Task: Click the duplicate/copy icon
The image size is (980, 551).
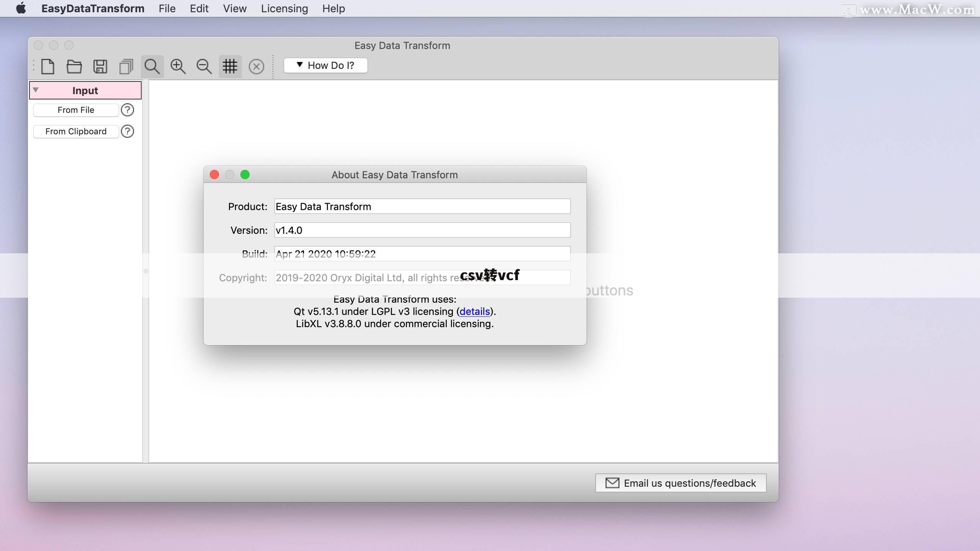Action: click(125, 65)
